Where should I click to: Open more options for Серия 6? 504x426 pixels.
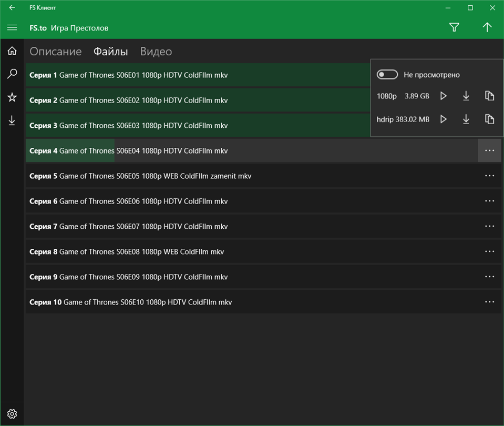pyautogui.click(x=489, y=201)
